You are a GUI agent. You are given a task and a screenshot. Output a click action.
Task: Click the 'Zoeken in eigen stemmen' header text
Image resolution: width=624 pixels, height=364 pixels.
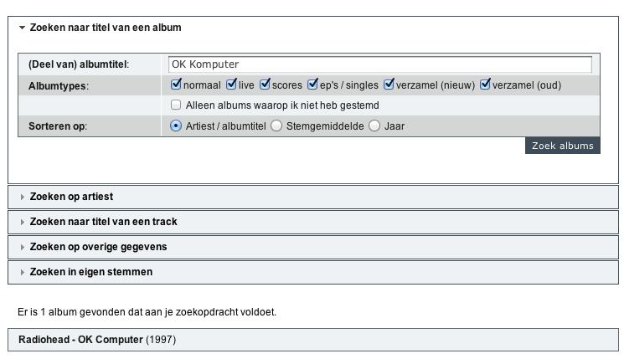pos(90,272)
